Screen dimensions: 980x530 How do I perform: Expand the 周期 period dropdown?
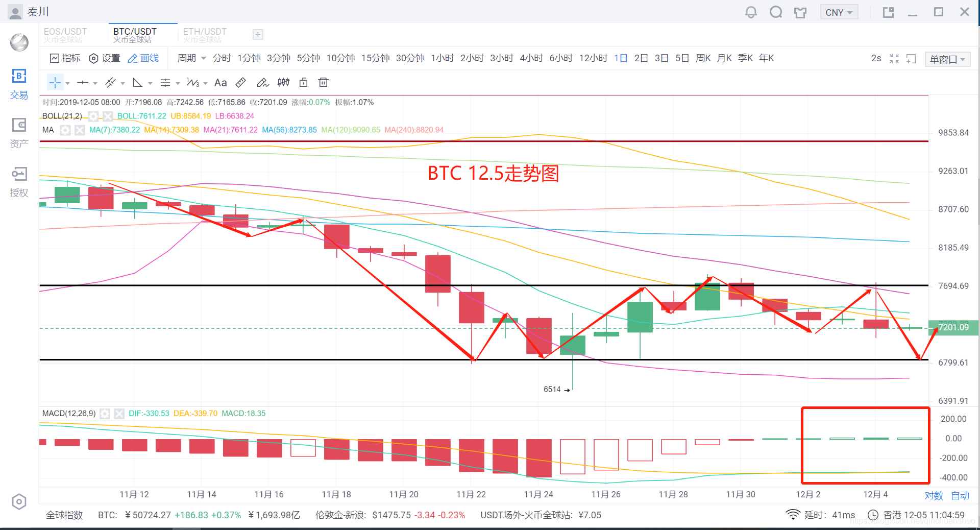[x=191, y=58]
